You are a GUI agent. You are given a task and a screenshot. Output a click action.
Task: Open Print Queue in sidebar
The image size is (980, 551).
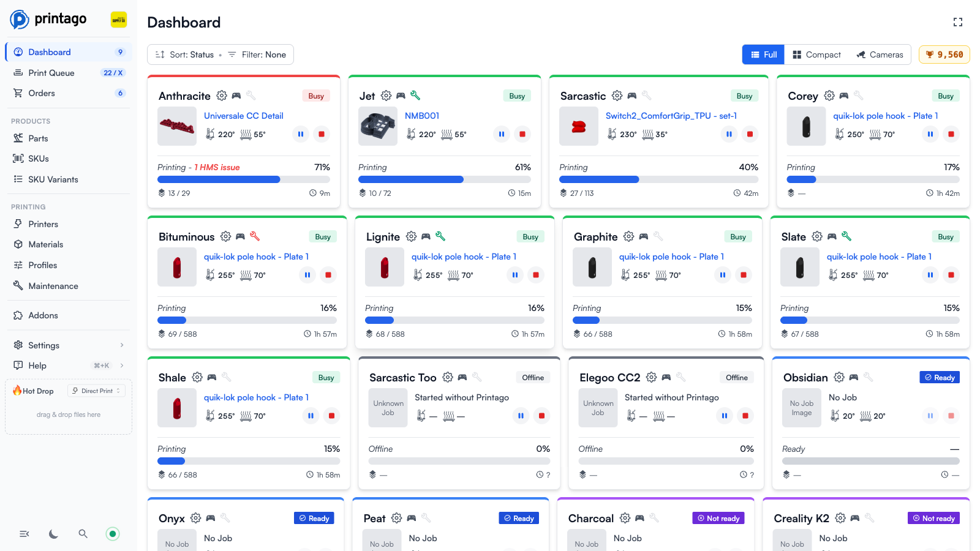(69, 73)
